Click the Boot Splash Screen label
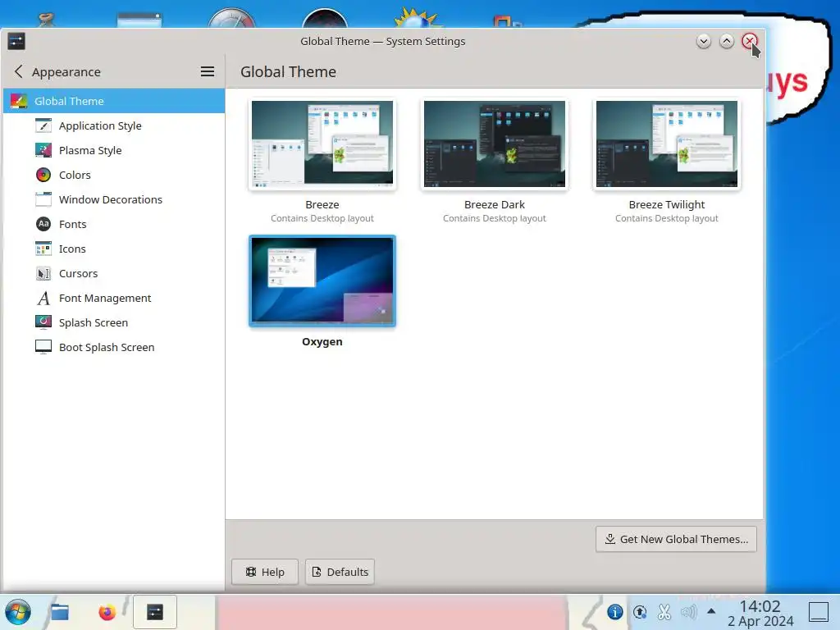 107,347
